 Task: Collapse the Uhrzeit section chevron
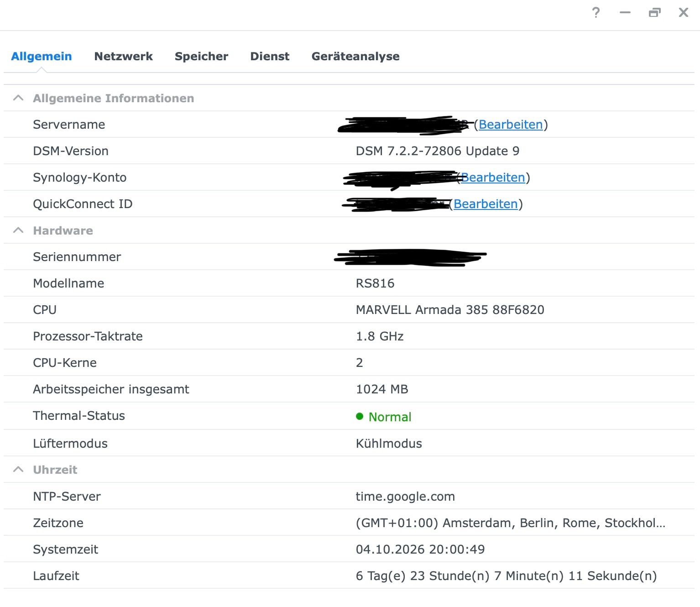pyautogui.click(x=18, y=469)
